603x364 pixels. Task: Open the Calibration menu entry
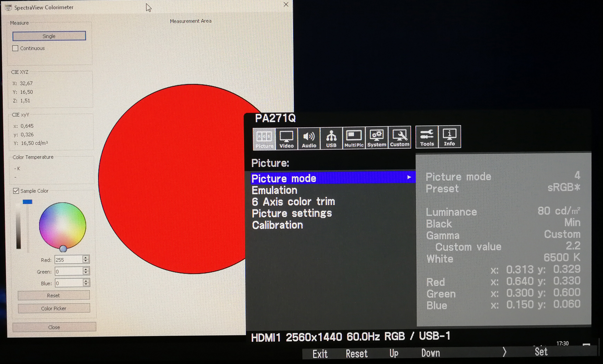277,225
